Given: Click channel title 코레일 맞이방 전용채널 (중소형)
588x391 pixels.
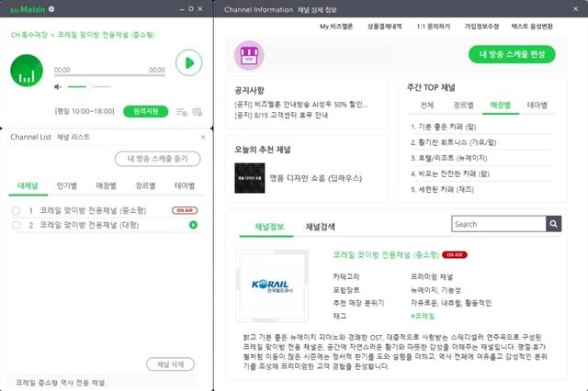Looking at the screenshot, I should 386,255.
